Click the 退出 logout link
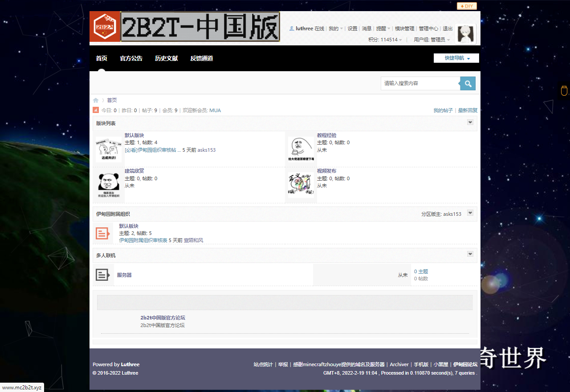The height and width of the screenshot is (392, 570). (x=448, y=28)
